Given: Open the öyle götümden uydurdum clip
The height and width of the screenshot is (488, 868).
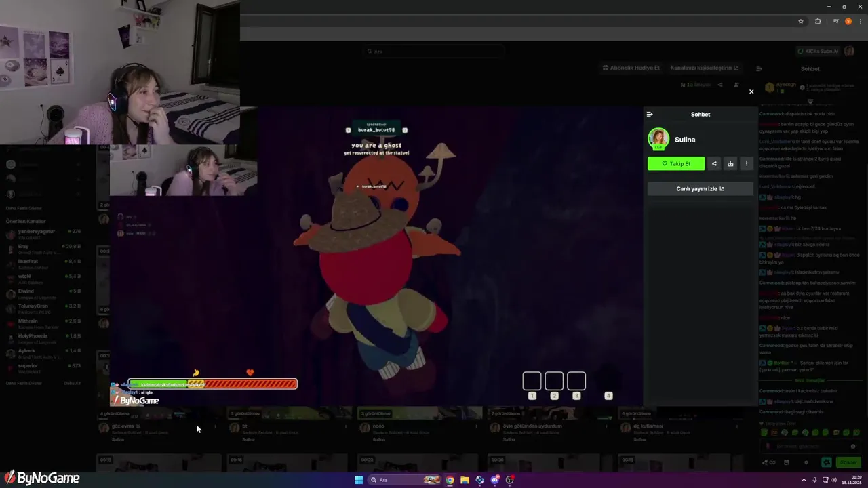Looking at the screenshot, I should (533, 426).
